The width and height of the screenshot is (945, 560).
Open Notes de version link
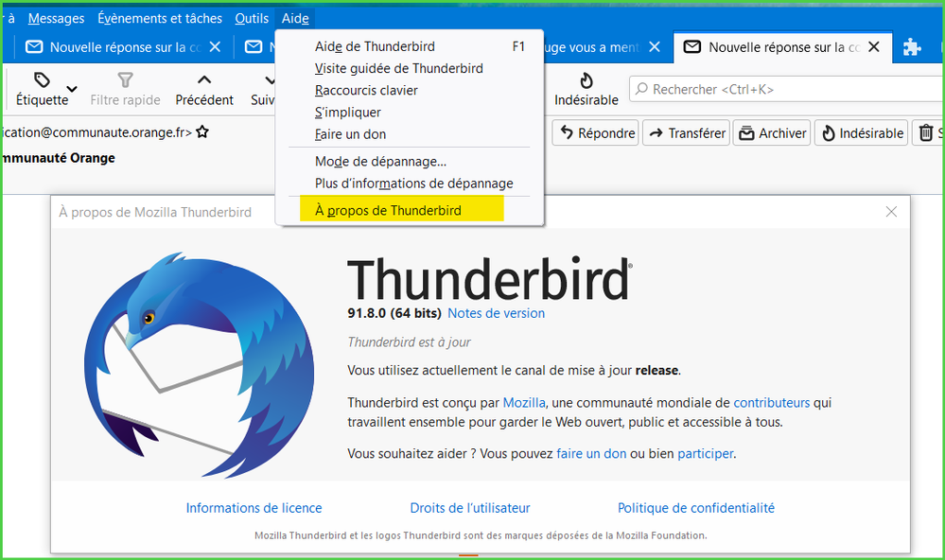pyautogui.click(x=496, y=313)
